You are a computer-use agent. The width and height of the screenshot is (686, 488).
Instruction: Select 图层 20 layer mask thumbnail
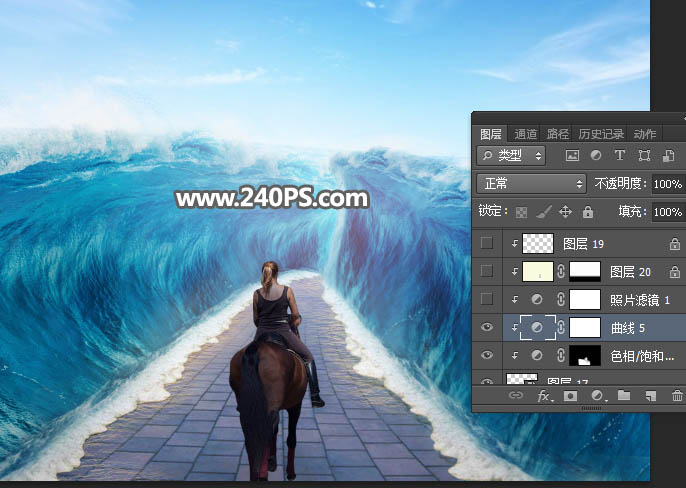(x=585, y=271)
